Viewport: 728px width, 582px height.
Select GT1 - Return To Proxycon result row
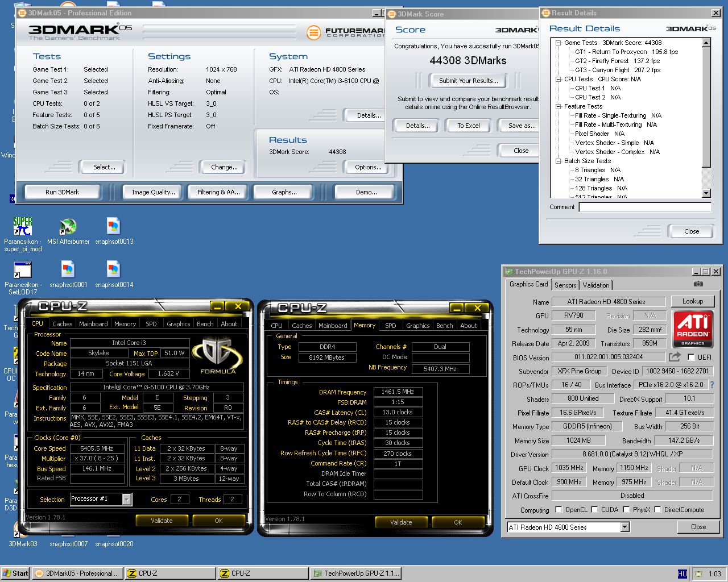point(626,52)
